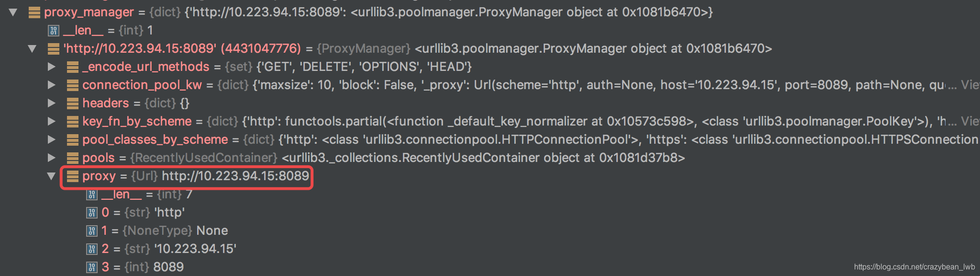The height and width of the screenshot is (276, 980).
Task: Click the View link for key_fn_by_scheme
Action: [970, 121]
